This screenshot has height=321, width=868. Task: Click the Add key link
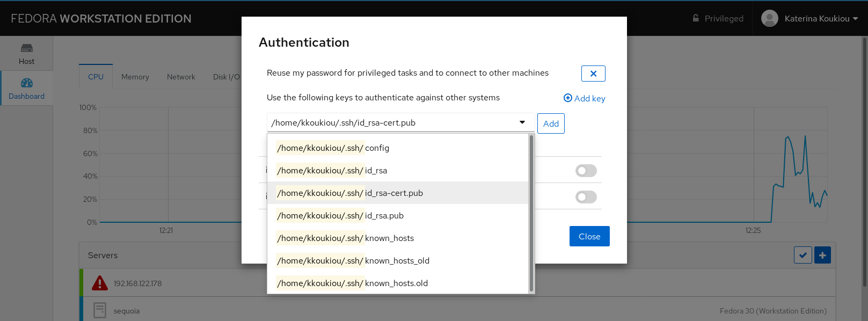click(x=584, y=98)
